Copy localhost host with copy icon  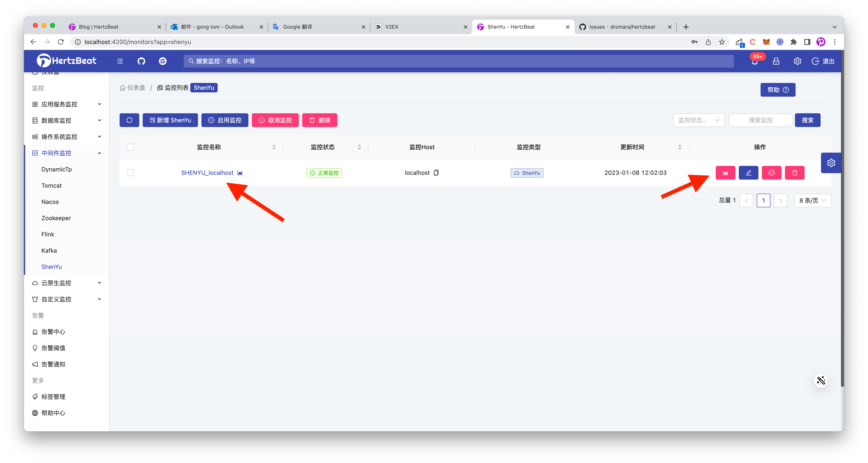pyautogui.click(x=436, y=173)
